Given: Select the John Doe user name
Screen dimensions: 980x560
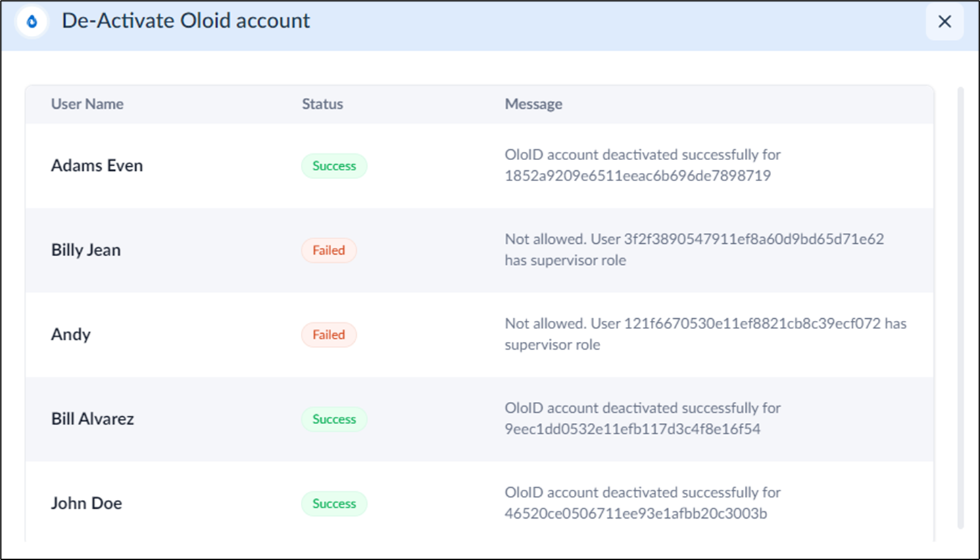Looking at the screenshot, I should [87, 503].
